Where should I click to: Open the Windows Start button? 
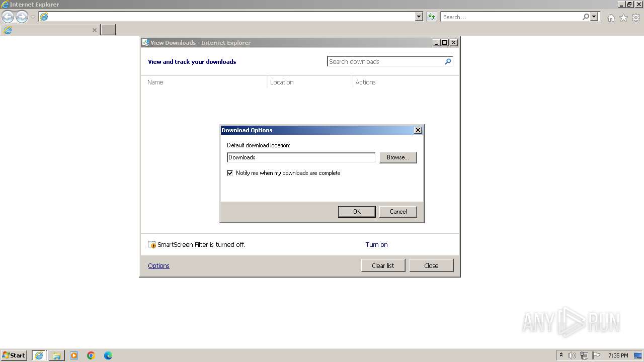(x=14, y=355)
